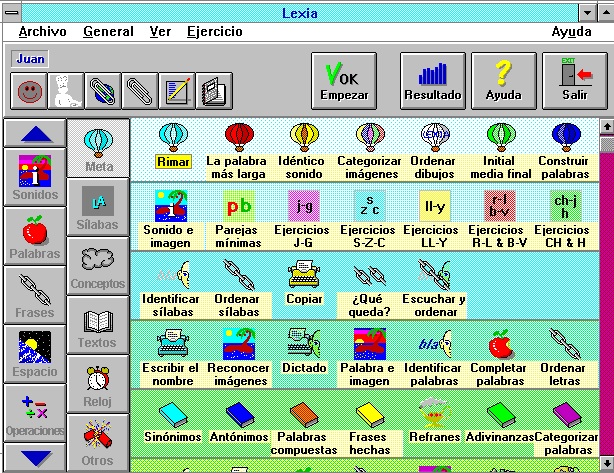Select the Sílabas category tab
Screen dimensions: 614x473
click(98, 208)
